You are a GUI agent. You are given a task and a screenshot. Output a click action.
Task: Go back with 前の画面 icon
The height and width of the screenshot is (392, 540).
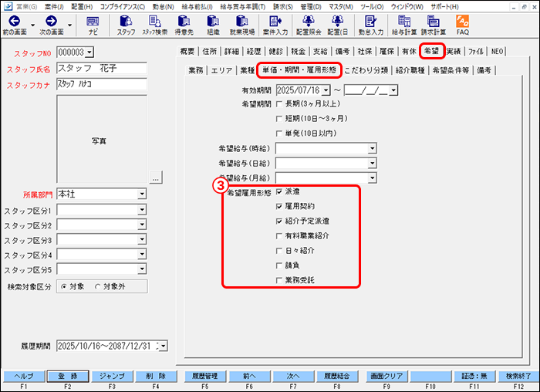pos(15,25)
